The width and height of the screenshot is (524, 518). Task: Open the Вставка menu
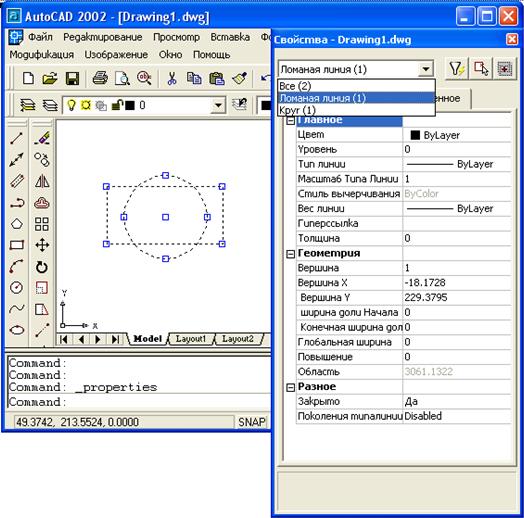[x=230, y=37]
